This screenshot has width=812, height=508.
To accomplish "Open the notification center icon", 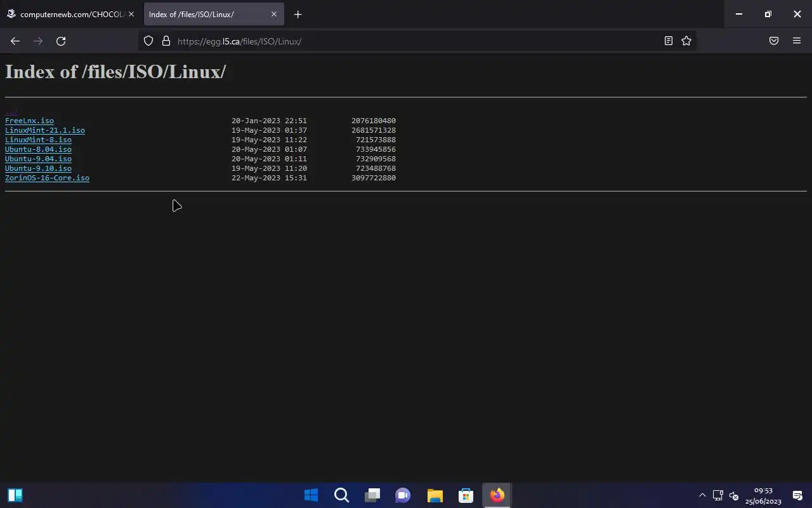I will 797,495.
